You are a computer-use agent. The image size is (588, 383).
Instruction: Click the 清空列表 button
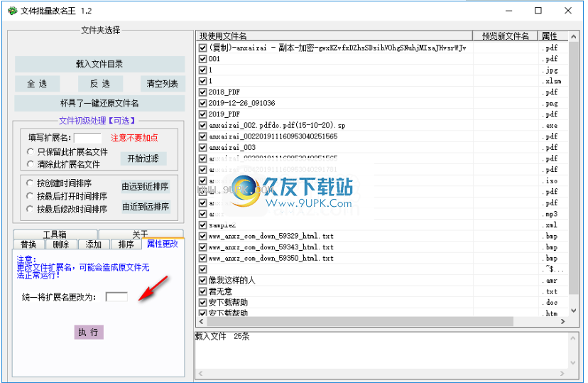coord(163,84)
